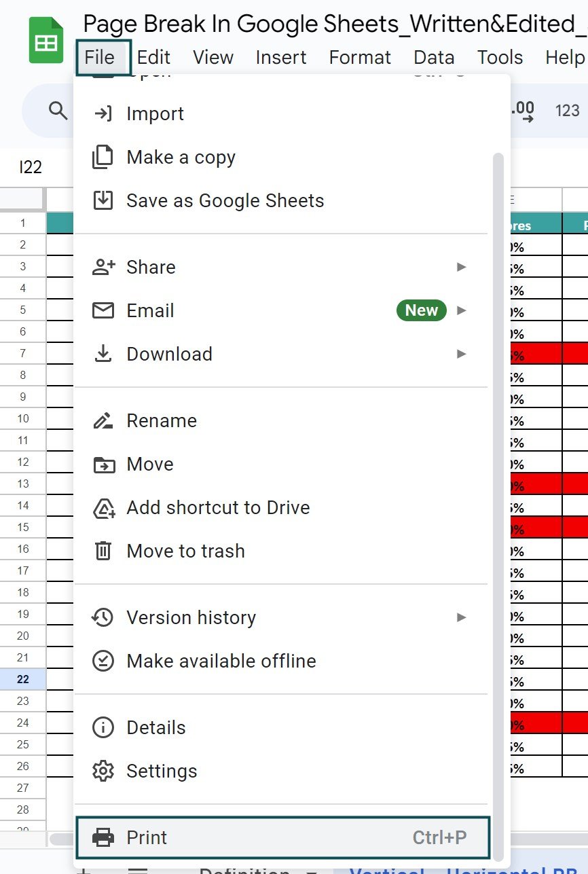Click the Make a copy icon

pos(103,157)
